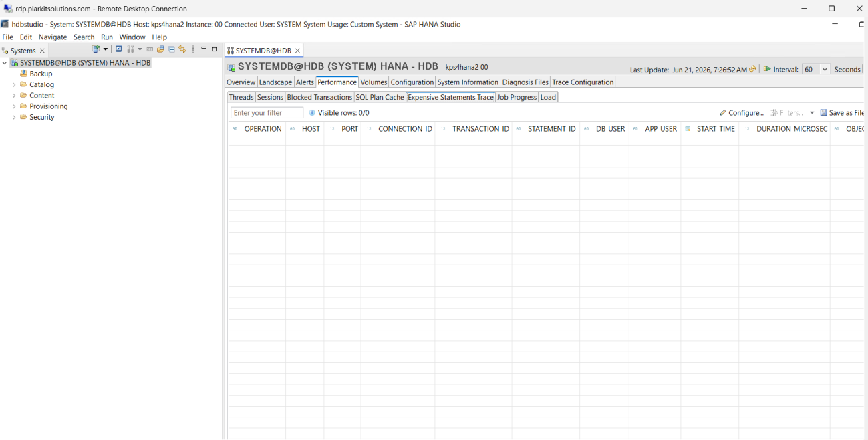Toggle the Link with Editor icon

[x=182, y=49]
